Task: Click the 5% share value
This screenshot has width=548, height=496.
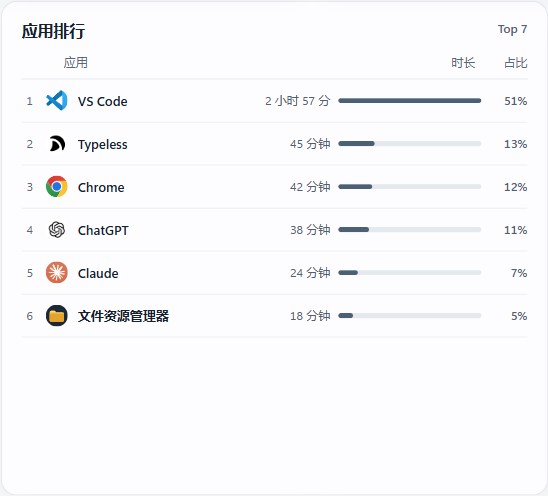Action: click(519, 316)
